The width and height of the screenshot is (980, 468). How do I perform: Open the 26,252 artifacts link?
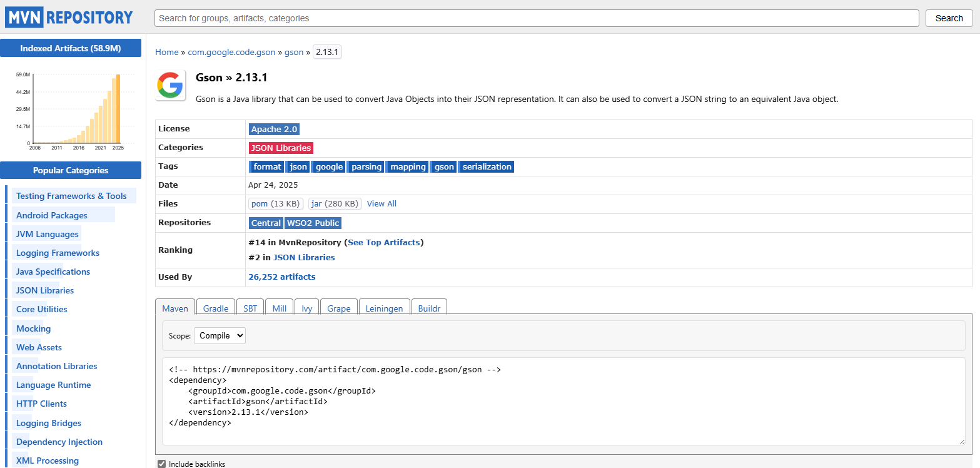click(282, 277)
